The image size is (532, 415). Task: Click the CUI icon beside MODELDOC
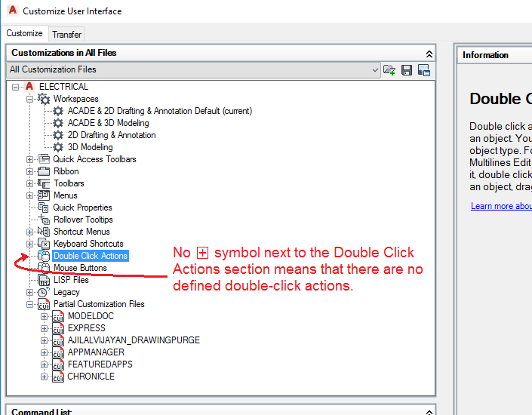click(x=58, y=316)
